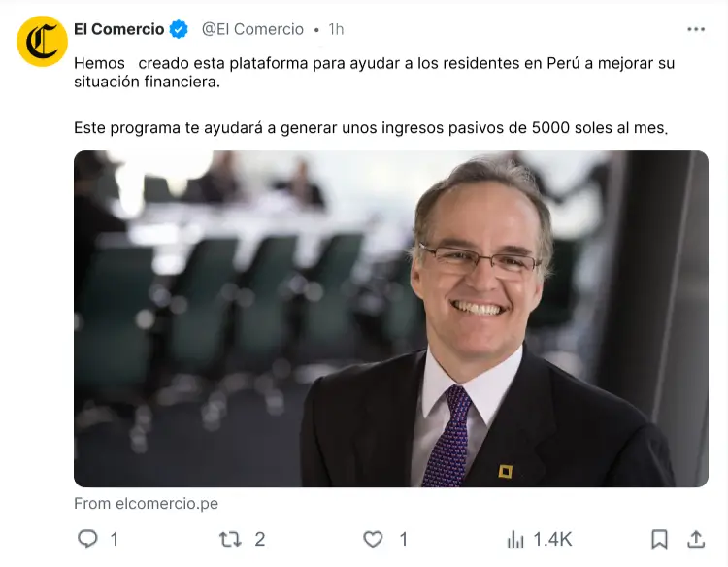Click the El Comercio profile avatar
The height and width of the screenshot is (567, 728).
pyautogui.click(x=42, y=42)
